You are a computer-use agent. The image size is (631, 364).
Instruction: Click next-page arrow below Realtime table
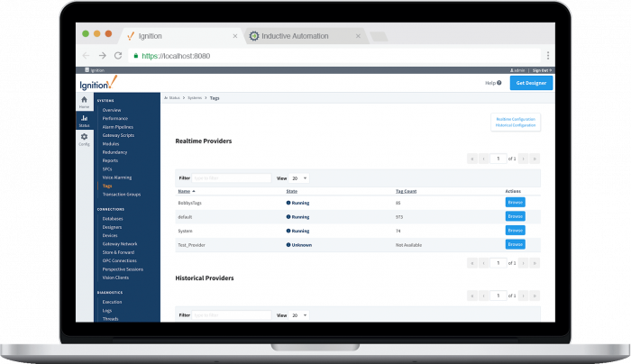coord(523,263)
